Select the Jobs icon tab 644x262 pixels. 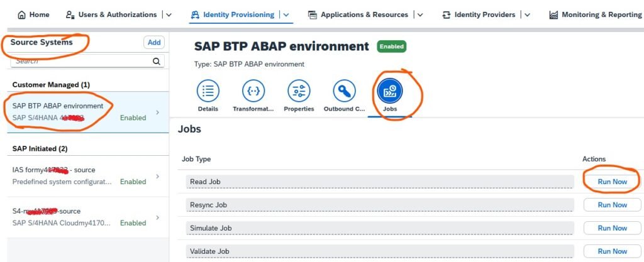[390, 91]
